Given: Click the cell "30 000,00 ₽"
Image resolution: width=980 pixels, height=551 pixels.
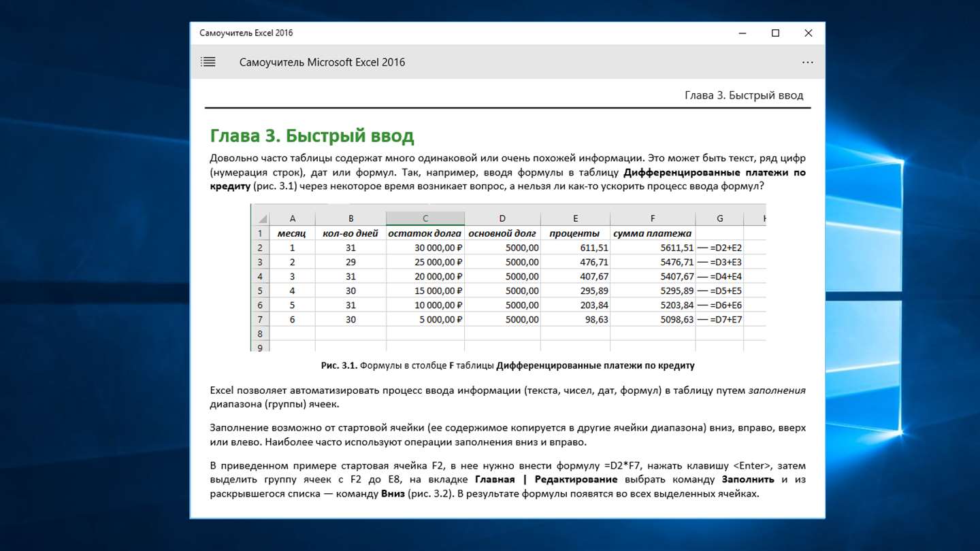Looking at the screenshot, I should [425, 248].
